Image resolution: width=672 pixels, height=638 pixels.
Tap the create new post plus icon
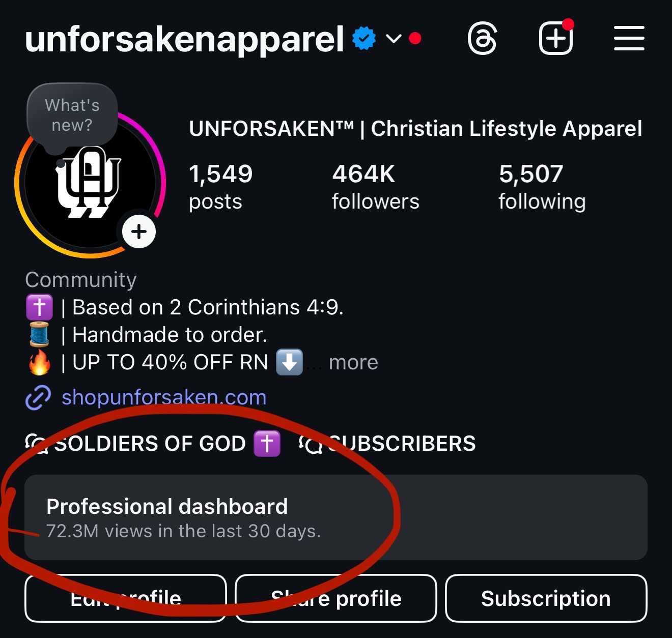point(555,39)
